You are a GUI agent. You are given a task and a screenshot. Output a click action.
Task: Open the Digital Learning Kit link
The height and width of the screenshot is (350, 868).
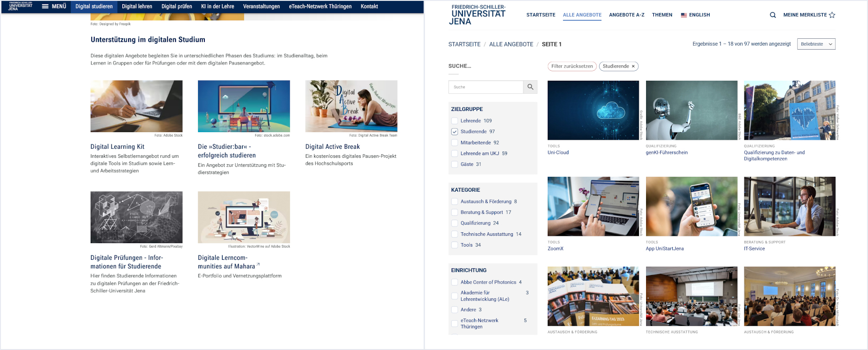(117, 147)
